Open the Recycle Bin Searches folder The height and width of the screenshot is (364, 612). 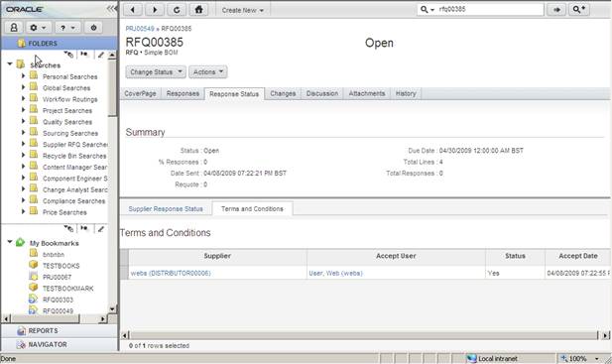pyautogui.click(x=74, y=156)
